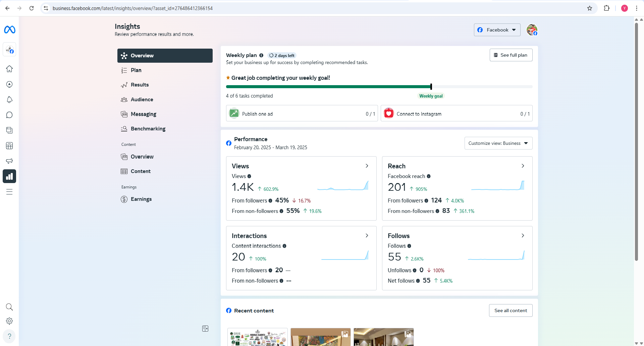Click the info icon beside Net follows

pyautogui.click(x=418, y=281)
